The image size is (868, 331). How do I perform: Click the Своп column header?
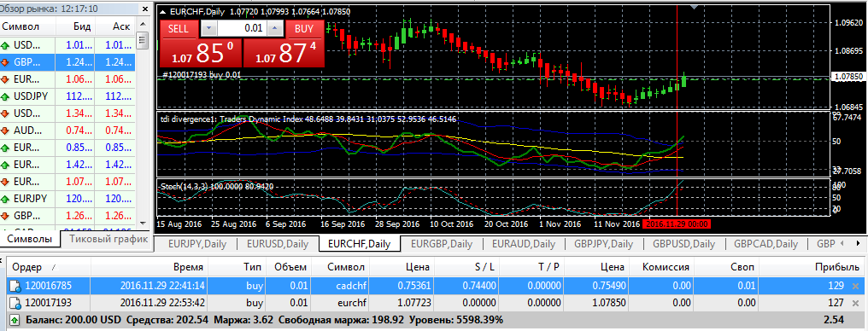pyautogui.click(x=725, y=268)
